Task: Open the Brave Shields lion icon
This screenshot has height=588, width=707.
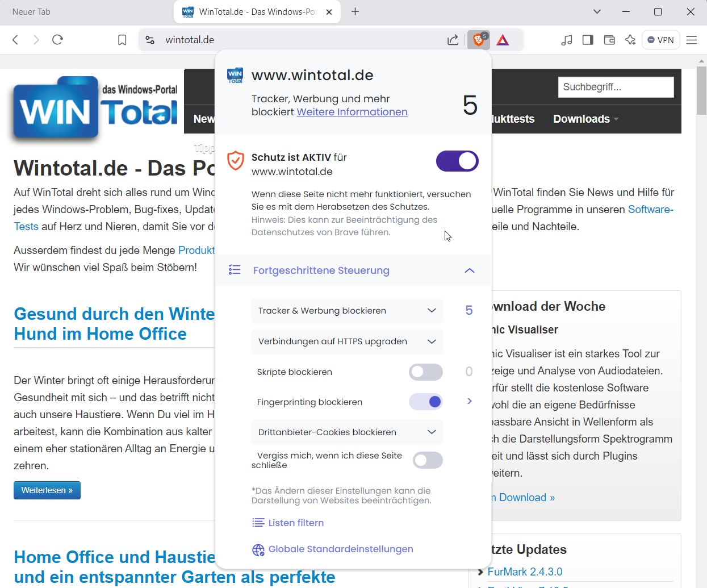Action: coord(479,40)
